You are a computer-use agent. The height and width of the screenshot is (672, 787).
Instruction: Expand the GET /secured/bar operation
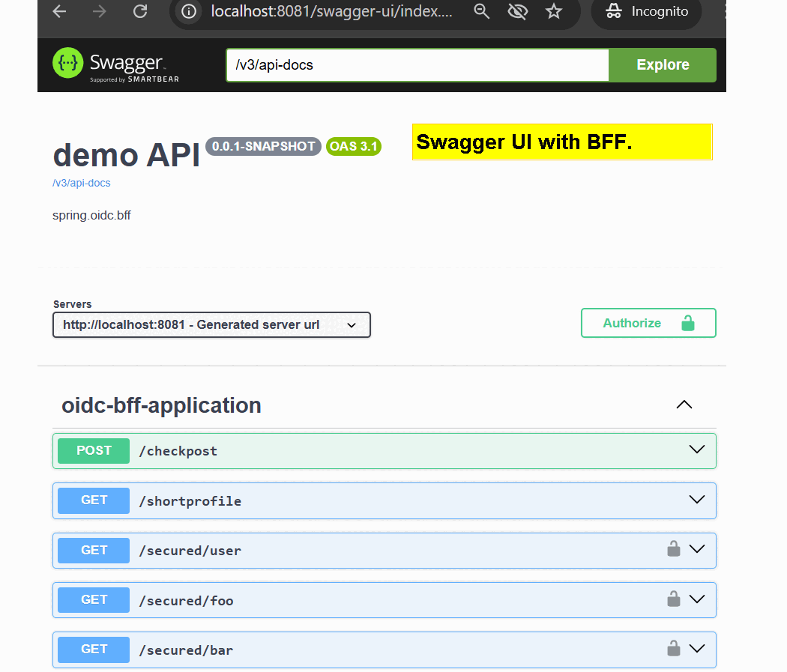coord(697,649)
